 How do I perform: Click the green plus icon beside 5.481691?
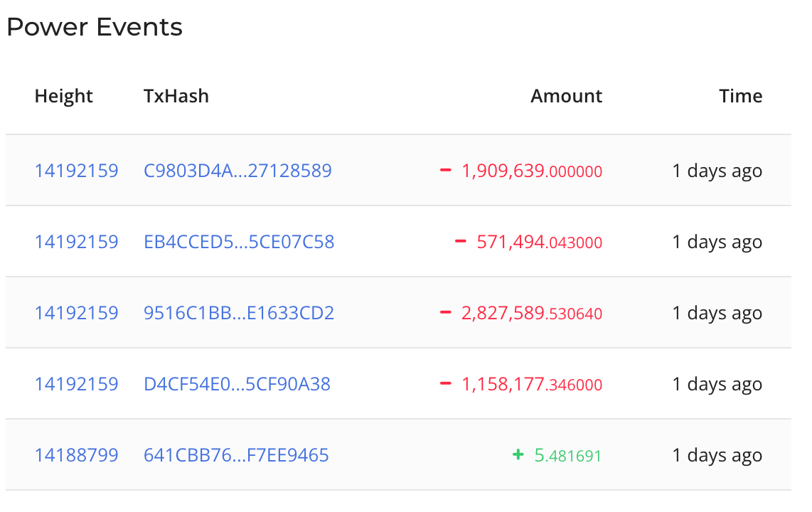coord(518,454)
